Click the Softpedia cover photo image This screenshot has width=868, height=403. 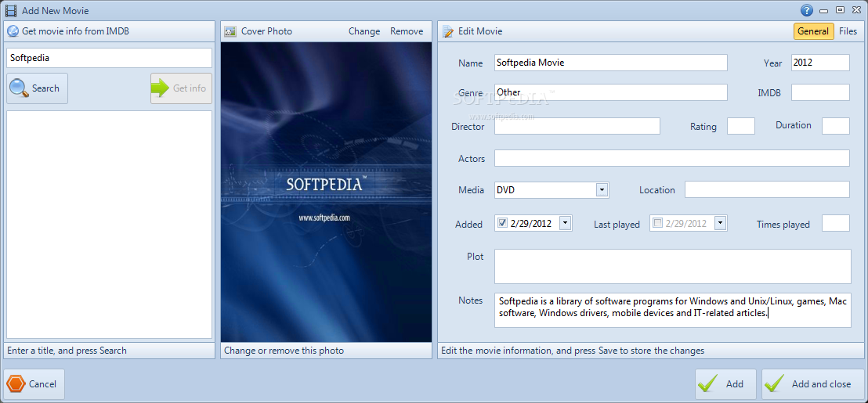click(x=326, y=193)
